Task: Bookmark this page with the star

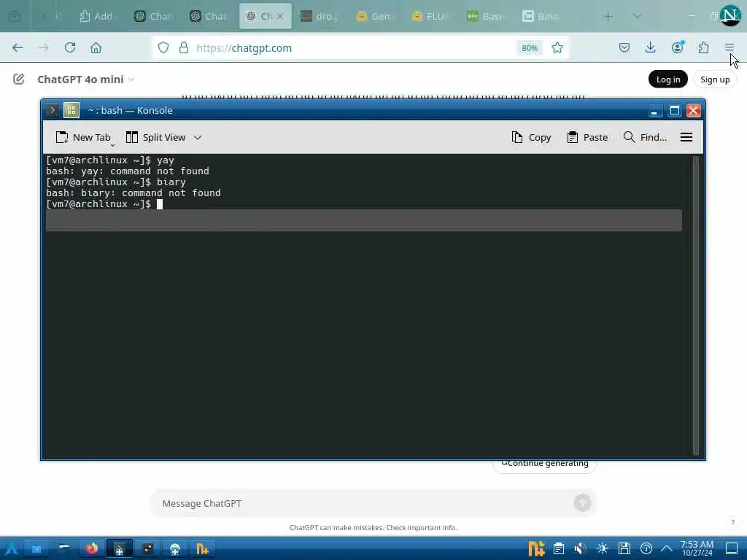Action: [x=557, y=47]
